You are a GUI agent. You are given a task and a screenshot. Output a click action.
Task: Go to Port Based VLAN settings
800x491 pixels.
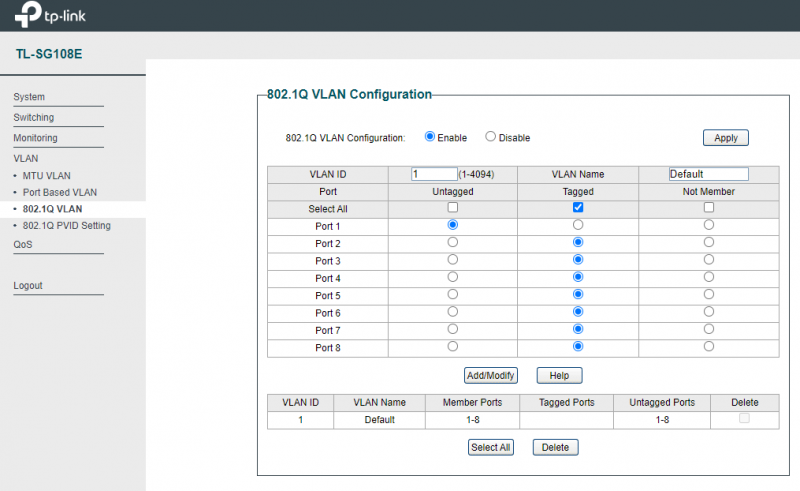[60, 192]
